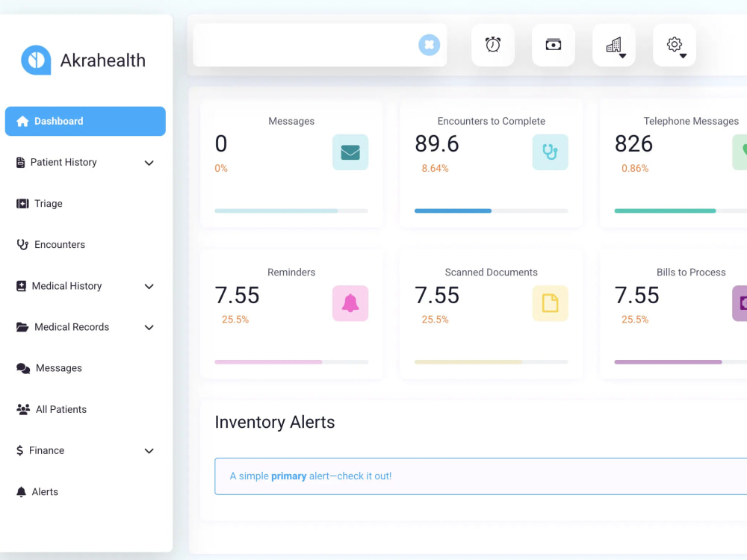
Task: Click the Telephone Messages progress bar
Action: coord(681,211)
